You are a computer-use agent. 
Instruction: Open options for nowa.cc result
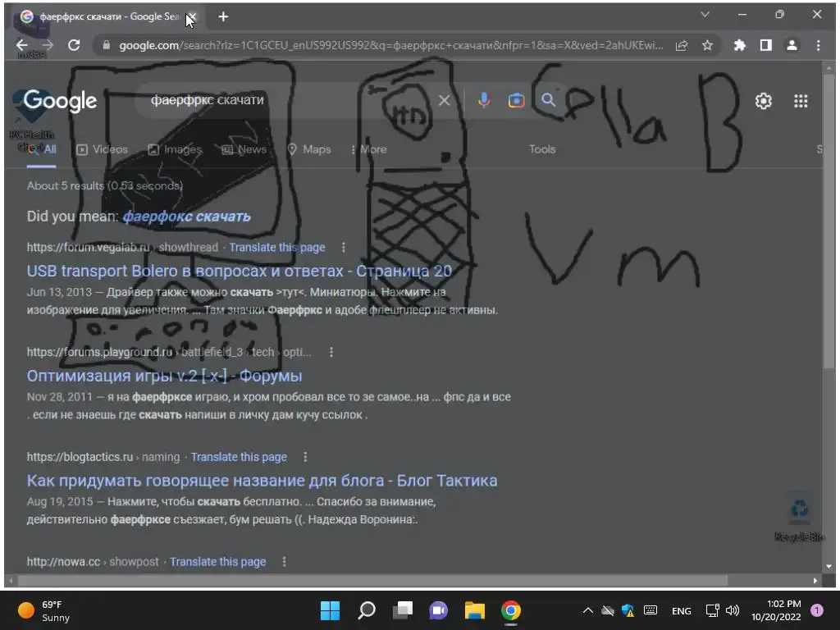[x=284, y=561]
